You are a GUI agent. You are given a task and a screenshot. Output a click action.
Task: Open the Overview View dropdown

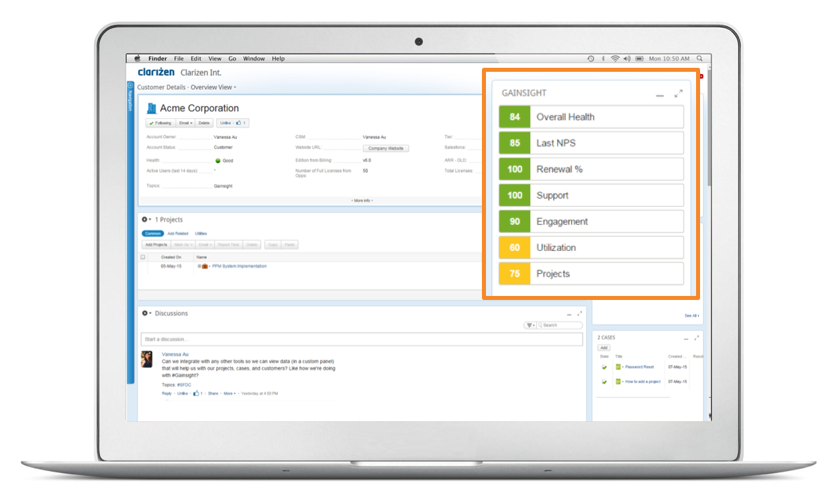click(213, 87)
